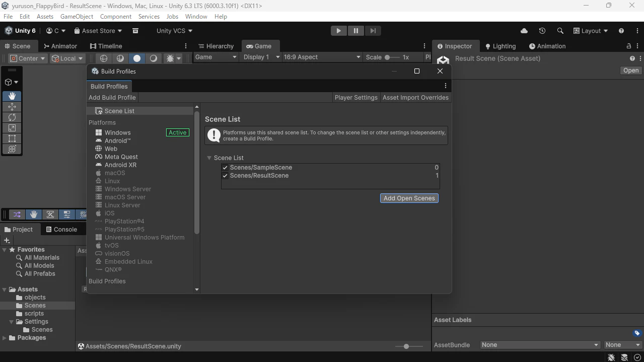
Task: Select the scripts folder in Project
Action: 34,314
